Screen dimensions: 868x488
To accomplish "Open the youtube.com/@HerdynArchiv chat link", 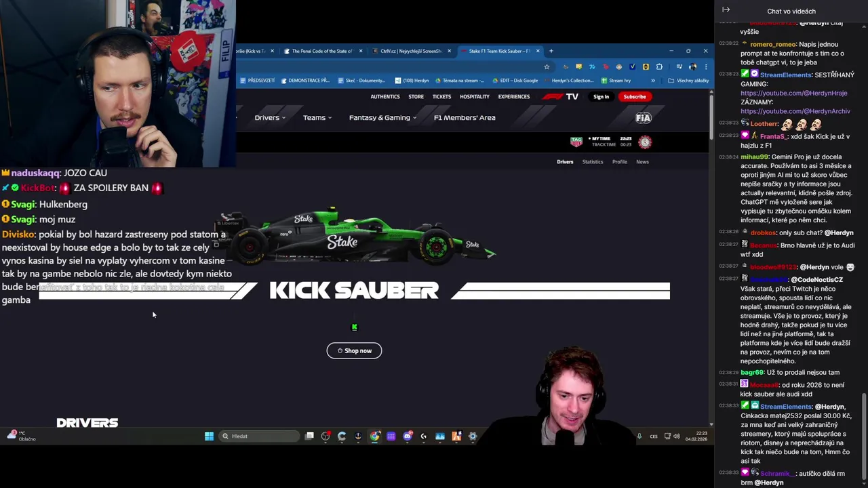I will [795, 111].
